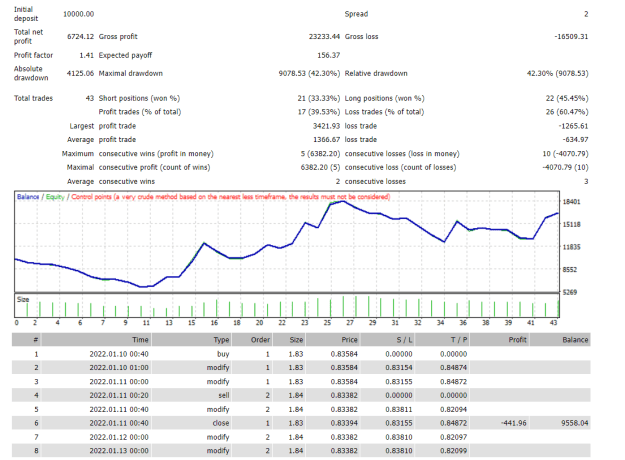The height and width of the screenshot is (460, 625).
Task: Select Average loss trade value -634.97
Action: 575,140
